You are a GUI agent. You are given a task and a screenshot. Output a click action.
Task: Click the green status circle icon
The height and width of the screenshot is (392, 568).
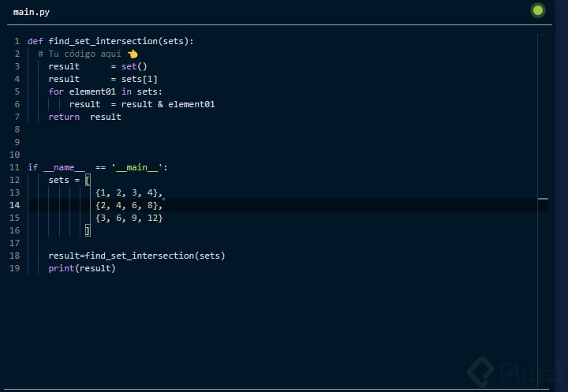tap(538, 10)
